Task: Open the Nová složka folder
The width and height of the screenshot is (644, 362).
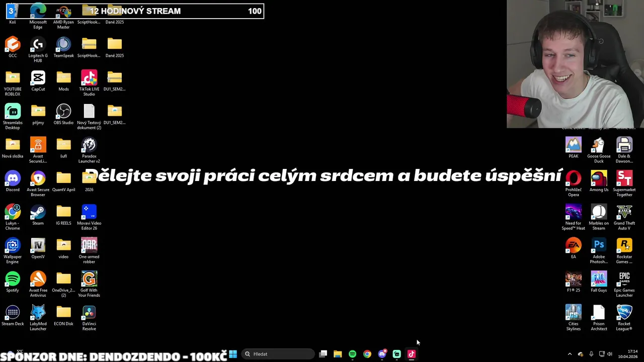Action: pyautogui.click(x=13, y=148)
